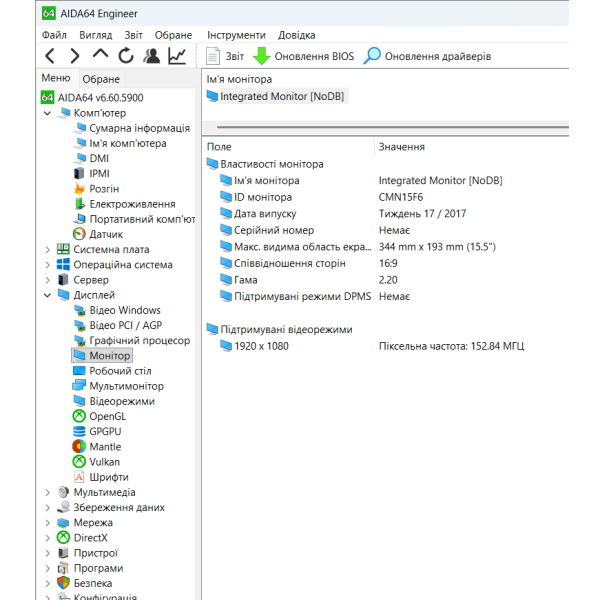Expand the Збереження даних node
The width and height of the screenshot is (600, 600).
pyautogui.click(x=47, y=507)
